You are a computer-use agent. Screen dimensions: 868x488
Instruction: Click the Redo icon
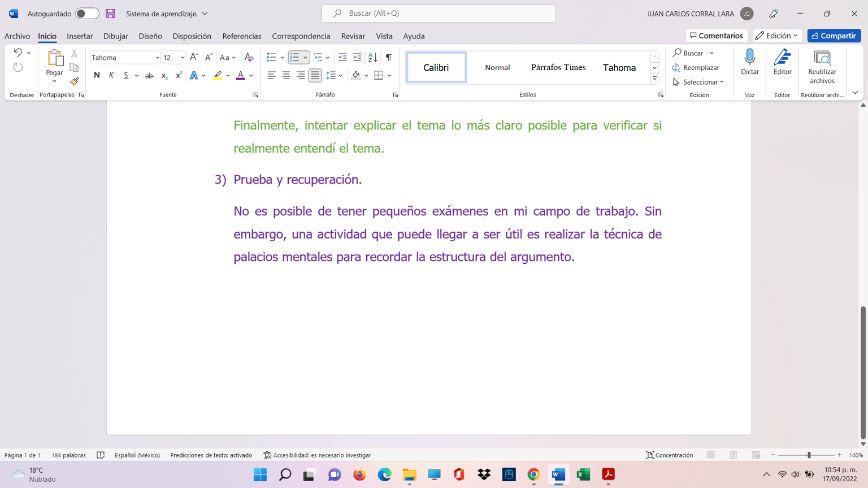18,67
